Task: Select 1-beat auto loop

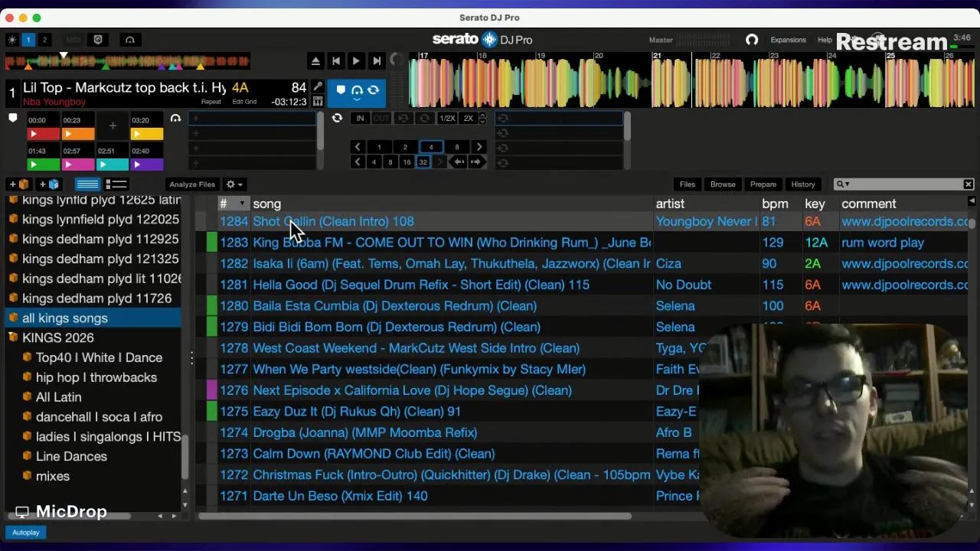Action: [379, 147]
